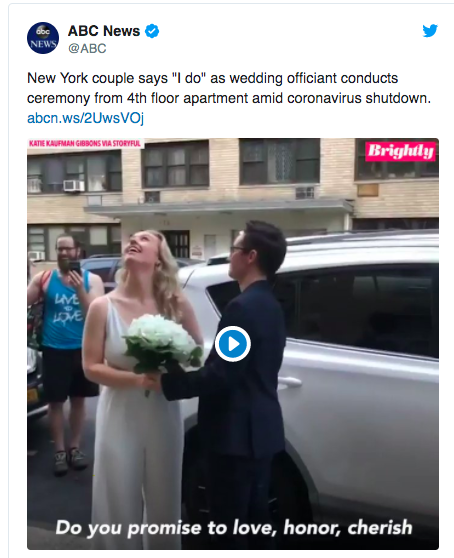Viewport: 454px width, 558px height.
Task: Click the blue verified badge
Action: 152,31
